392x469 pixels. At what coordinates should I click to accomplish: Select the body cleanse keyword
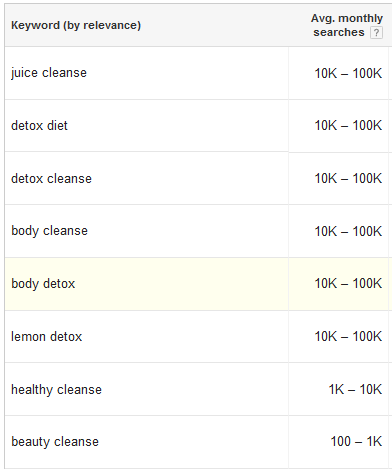point(49,231)
